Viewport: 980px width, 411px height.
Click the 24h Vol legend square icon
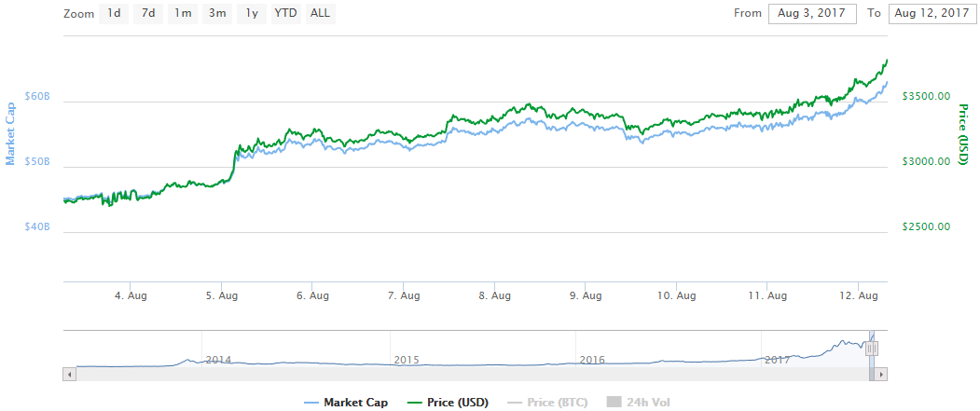[614, 403]
